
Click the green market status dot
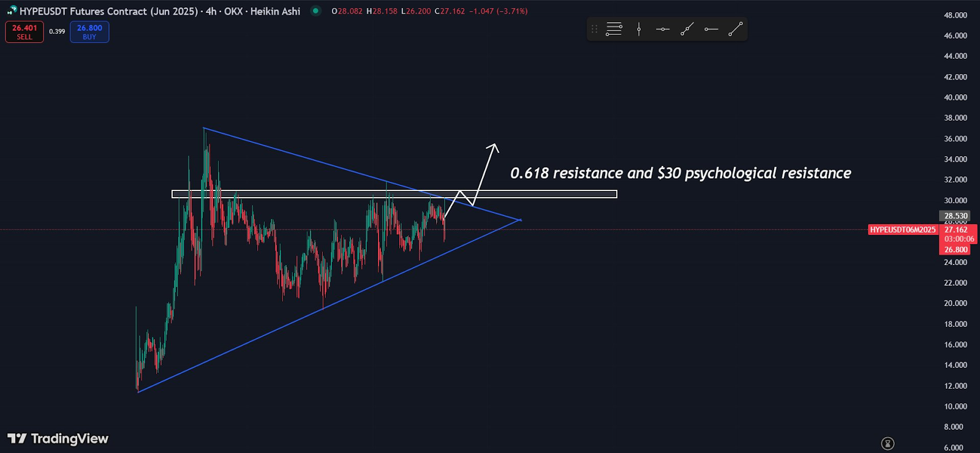click(315, 10)
